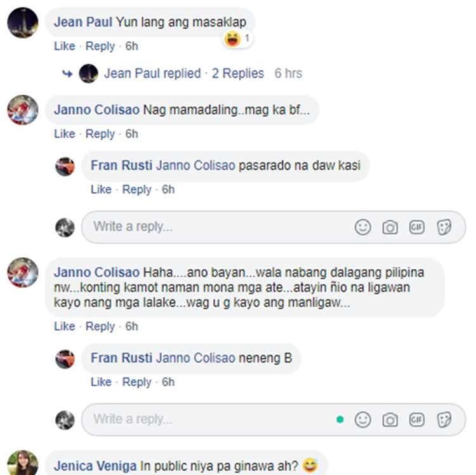Open sticker picker in second reply box

click(444, 420)
